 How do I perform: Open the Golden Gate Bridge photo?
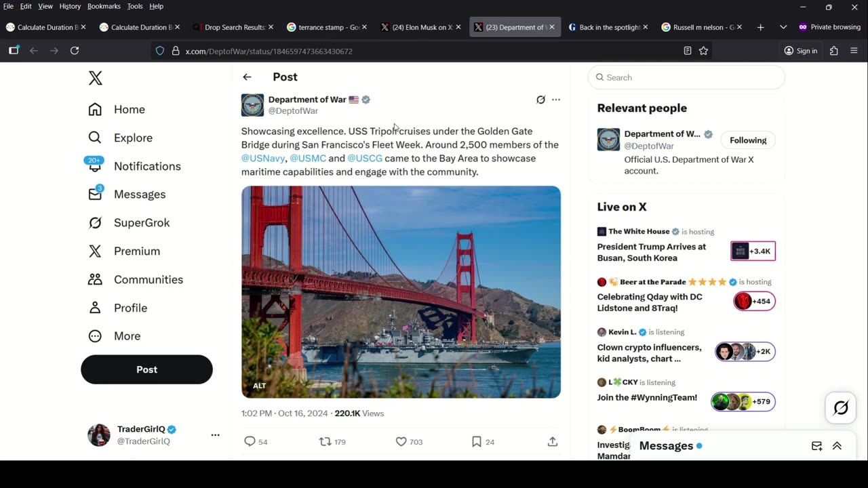point(401,292)
